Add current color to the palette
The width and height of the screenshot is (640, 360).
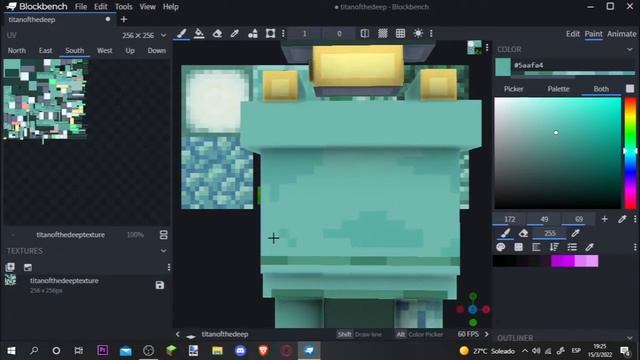(x=604, y=219)
